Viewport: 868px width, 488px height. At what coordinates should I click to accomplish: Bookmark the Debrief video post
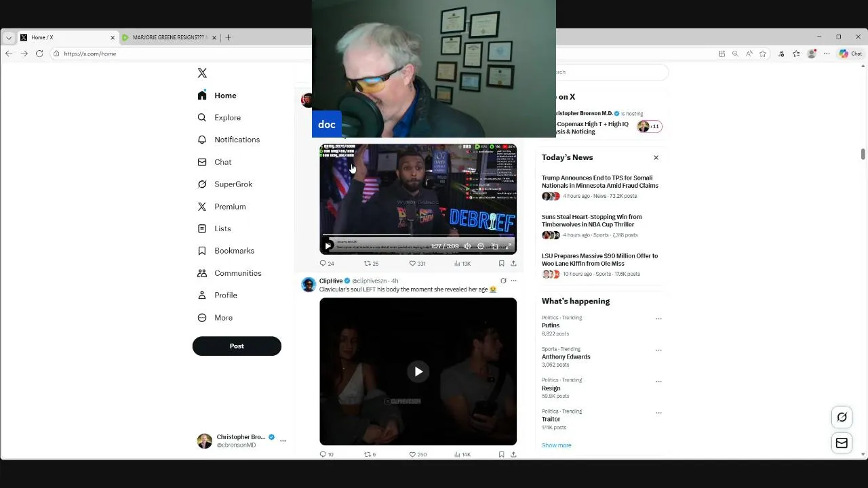[501, 264]
